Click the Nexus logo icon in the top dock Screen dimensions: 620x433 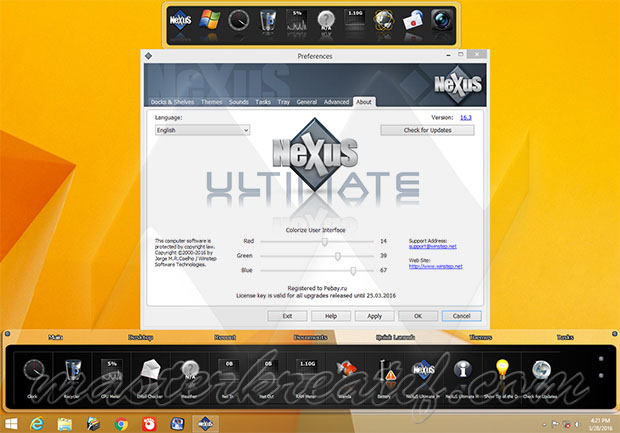pos(180,20)
